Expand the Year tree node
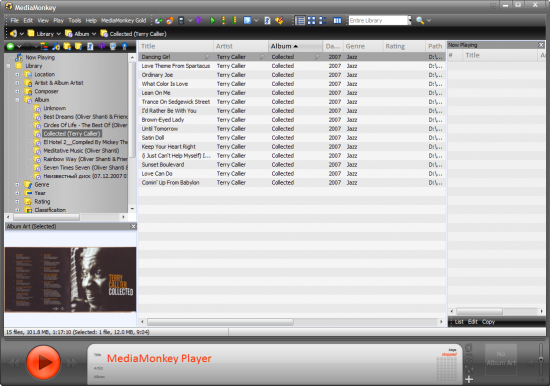The width and height of the screenshot is (550, 386). point(17,193)
